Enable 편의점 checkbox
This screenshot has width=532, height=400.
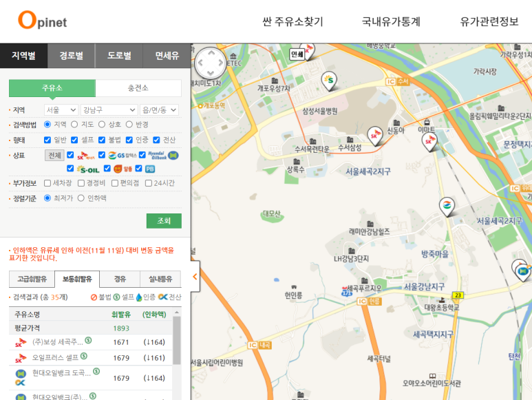click(115, 183)
